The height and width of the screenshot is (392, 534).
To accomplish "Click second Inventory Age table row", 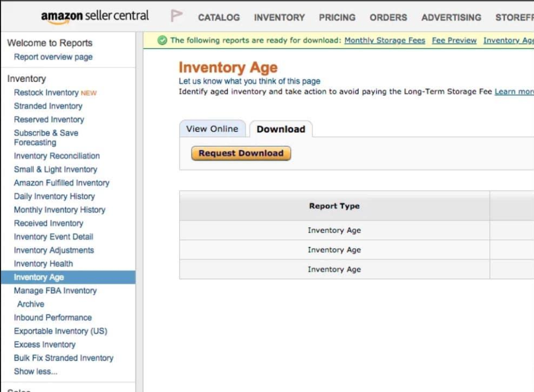I will pyautogui.click(x=334, y=250).
